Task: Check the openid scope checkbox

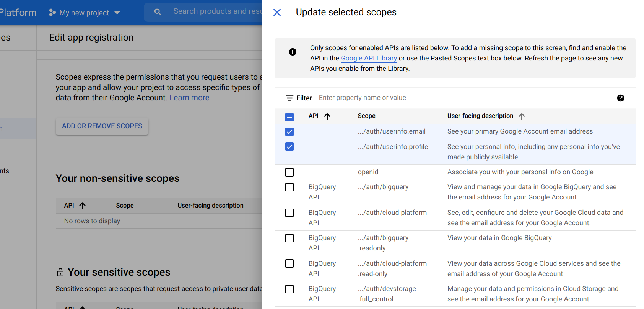Action: pyautogui.click(x=289, y=172)
